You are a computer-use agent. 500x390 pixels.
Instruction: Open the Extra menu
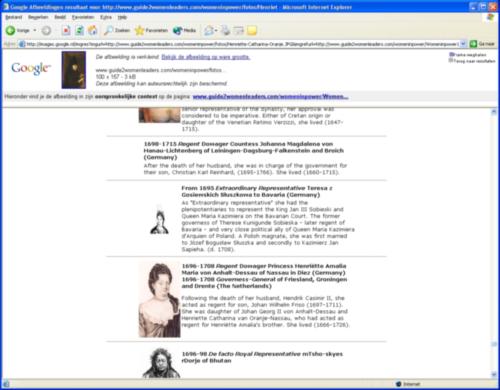[106, 17]
